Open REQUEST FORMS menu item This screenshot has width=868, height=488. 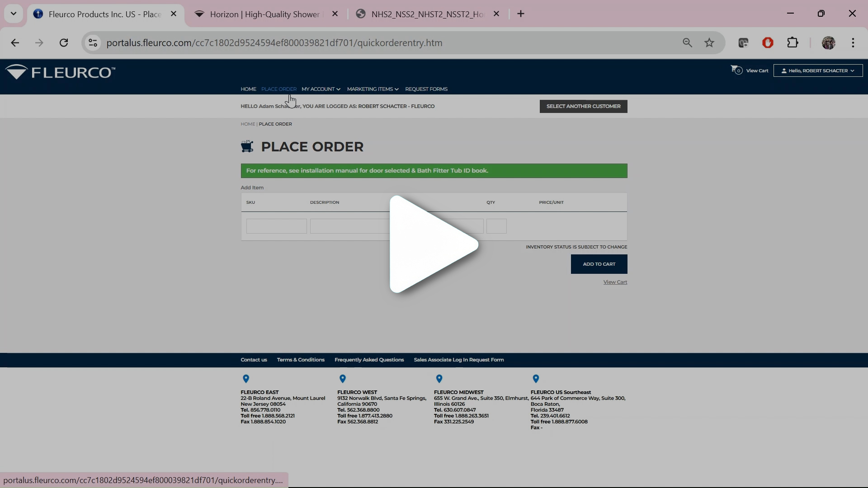(426, 89)
